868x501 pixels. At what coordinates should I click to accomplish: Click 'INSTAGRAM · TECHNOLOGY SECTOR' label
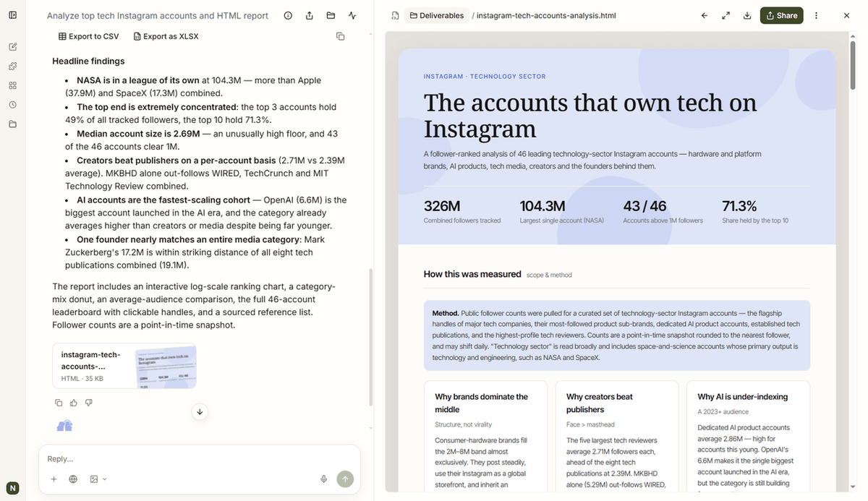click(x=485, y=76)
